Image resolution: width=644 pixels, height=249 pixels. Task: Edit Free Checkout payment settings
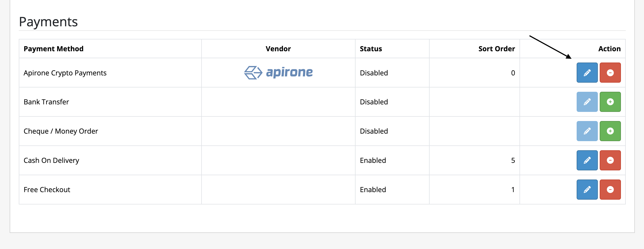tap(587, 190)
